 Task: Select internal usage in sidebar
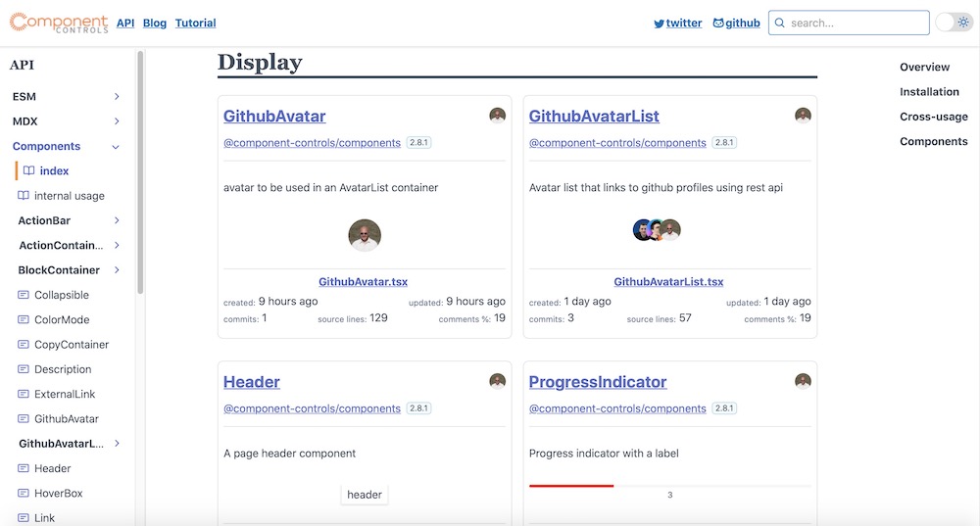[70, 196]
